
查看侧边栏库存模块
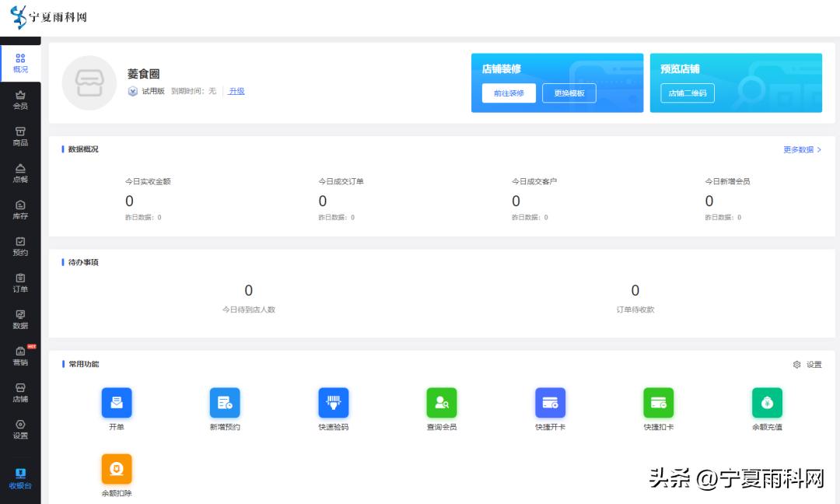(20, 209)
